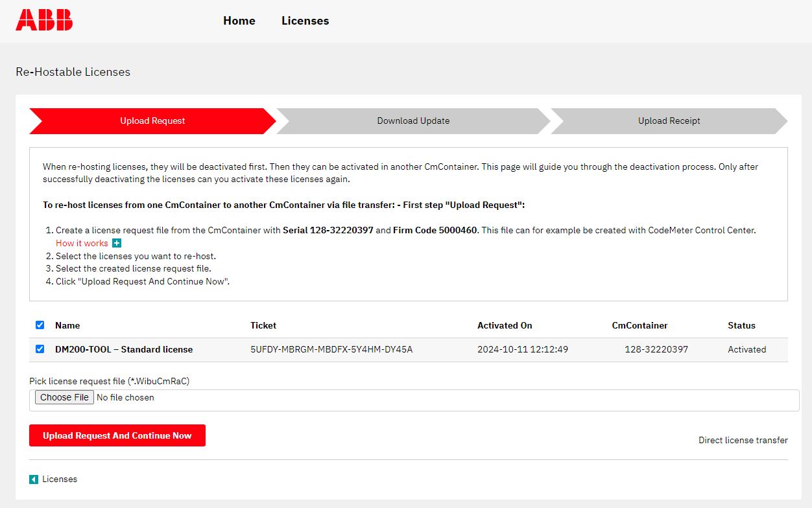Click the DM200-TOOL – Standard license name
Image resolution: width=812 pixels, height=508 pixels.
(x=124, y=349)
